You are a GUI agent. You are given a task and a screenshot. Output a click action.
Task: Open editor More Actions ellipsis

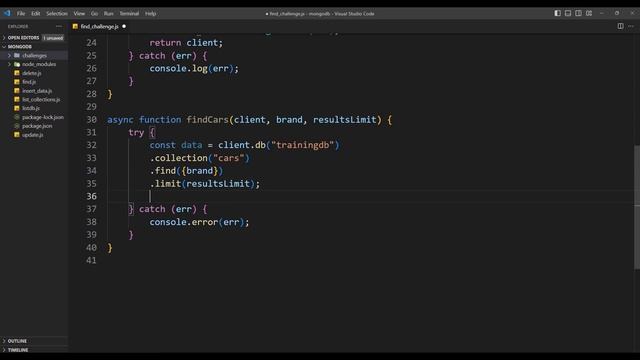pos(631,26)
